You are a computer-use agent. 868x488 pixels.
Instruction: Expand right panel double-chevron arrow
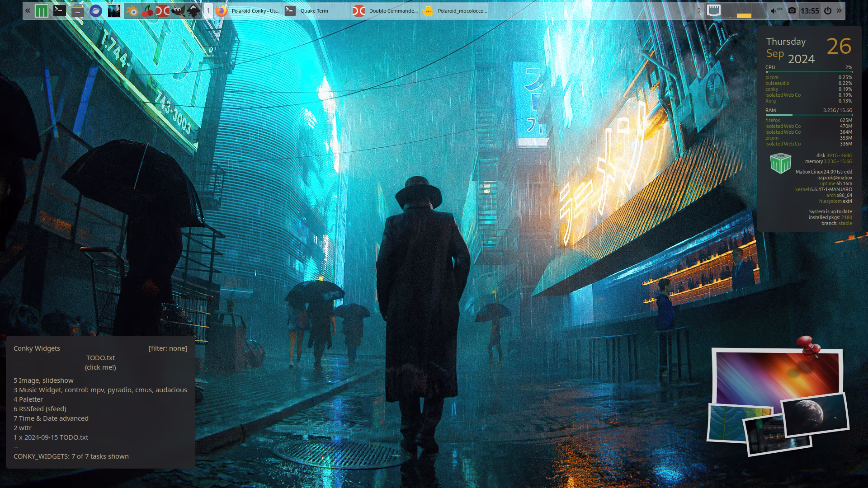[839, 10]
